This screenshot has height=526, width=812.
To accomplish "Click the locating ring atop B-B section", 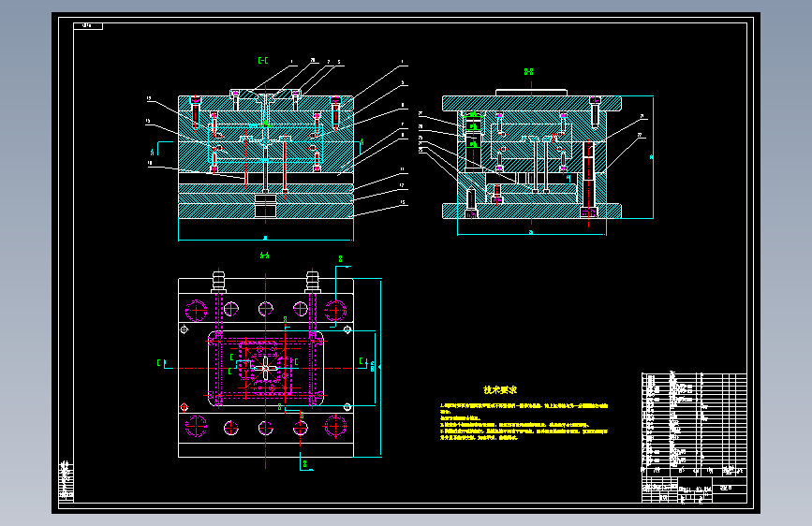I will point(531,93).
